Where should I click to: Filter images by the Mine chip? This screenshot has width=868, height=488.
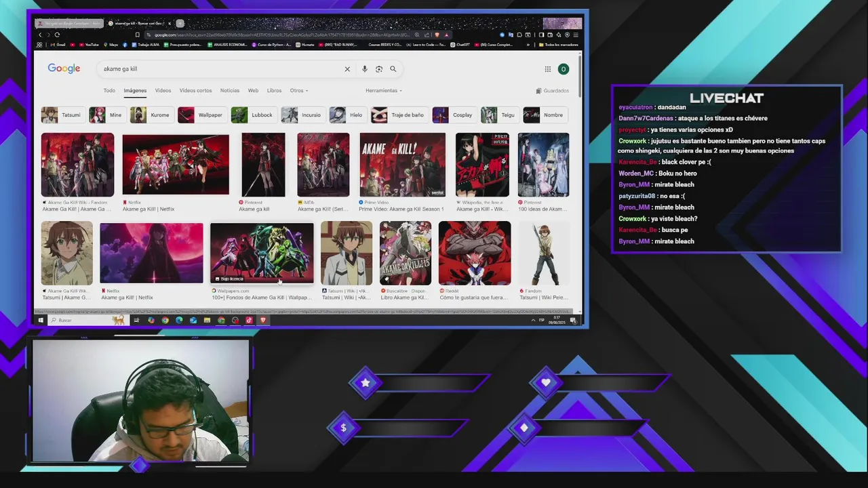click(106, 115)
